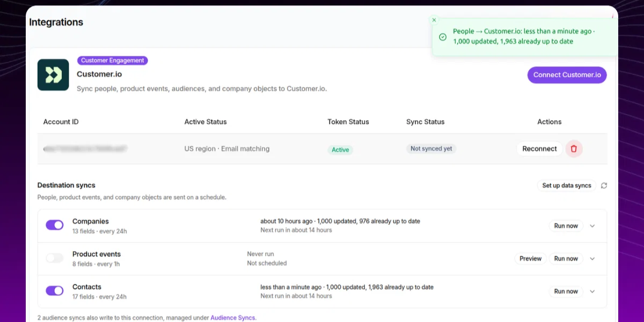Dismiss the sync notification with its X icon
This screenshot has height=322, width=644.
(434, 20)
